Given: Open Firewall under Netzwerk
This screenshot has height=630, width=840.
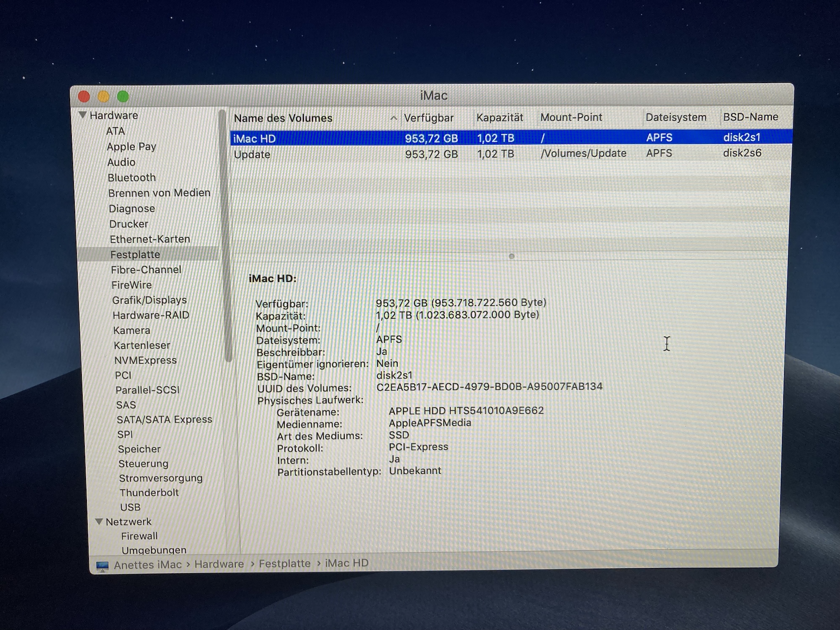Looking at the screenshot, I should (139, 536).
